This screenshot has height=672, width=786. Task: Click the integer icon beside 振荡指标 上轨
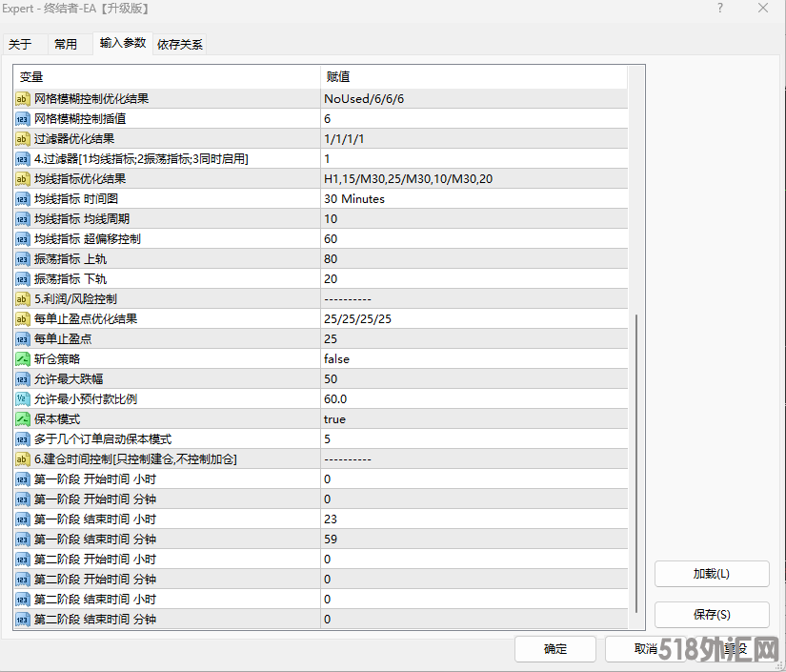coord(23,259)
